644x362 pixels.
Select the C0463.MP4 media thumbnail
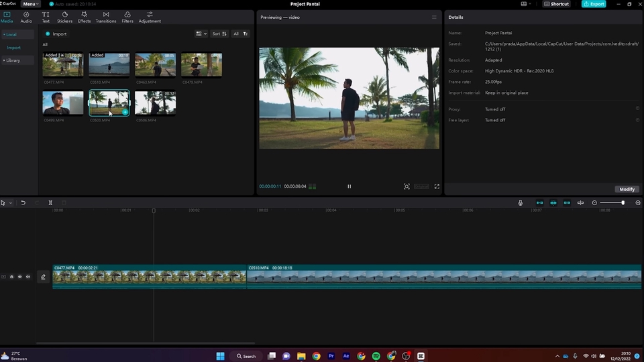coord(155,64)
